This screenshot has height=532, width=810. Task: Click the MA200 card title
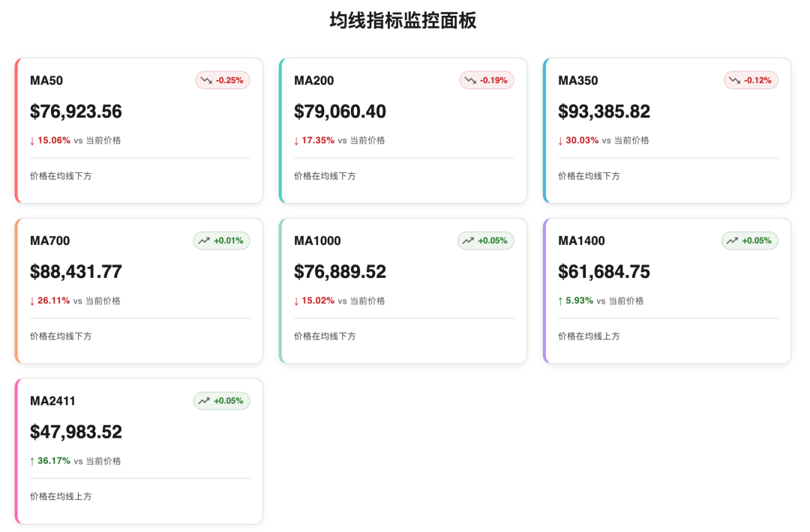314,80
